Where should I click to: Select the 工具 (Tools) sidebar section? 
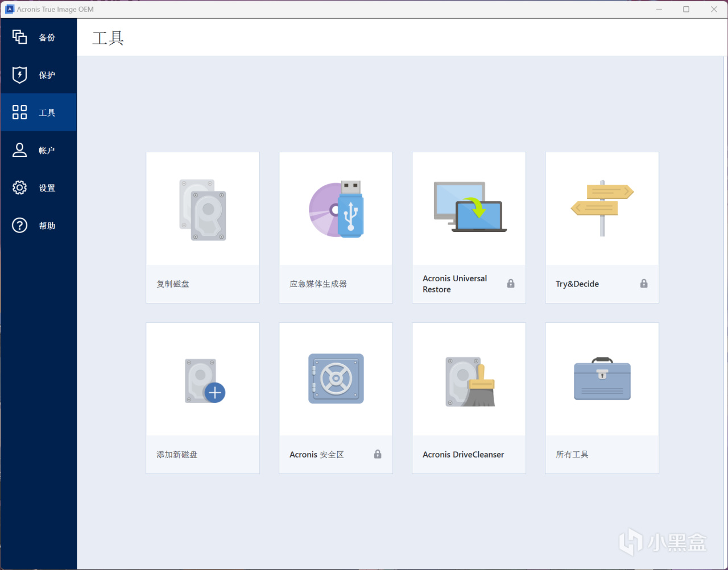38,113
